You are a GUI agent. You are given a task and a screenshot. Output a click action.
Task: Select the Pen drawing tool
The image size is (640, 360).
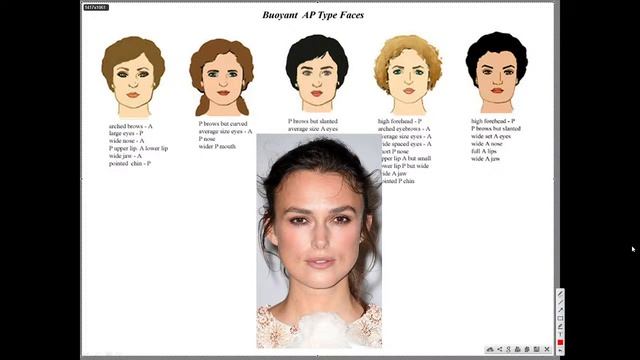tap(560, 294)
